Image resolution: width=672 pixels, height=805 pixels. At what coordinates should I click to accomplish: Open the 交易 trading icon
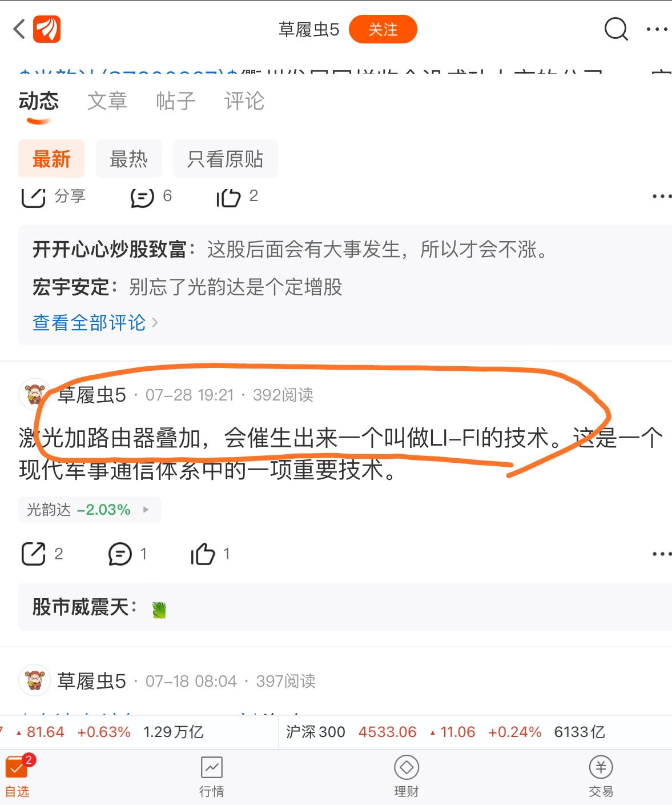pos(601,776)
